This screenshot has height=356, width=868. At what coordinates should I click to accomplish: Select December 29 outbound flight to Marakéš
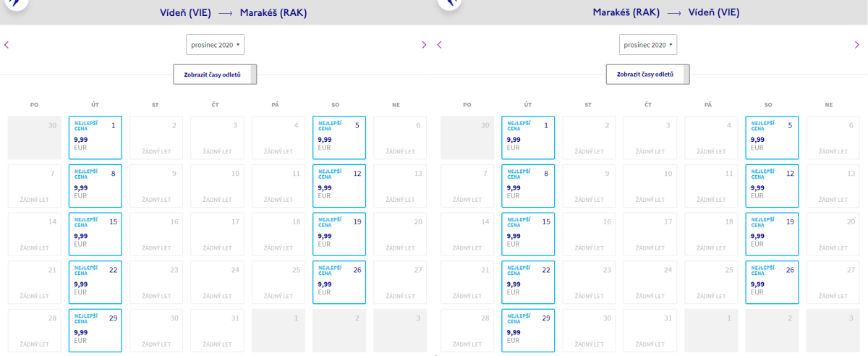[x=95, y=330]
